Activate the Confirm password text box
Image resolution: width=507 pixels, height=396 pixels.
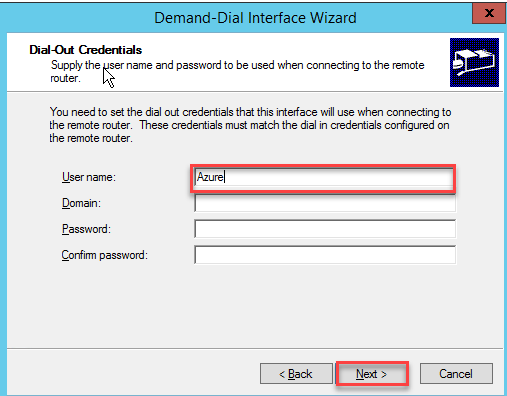tap(325, 255)
